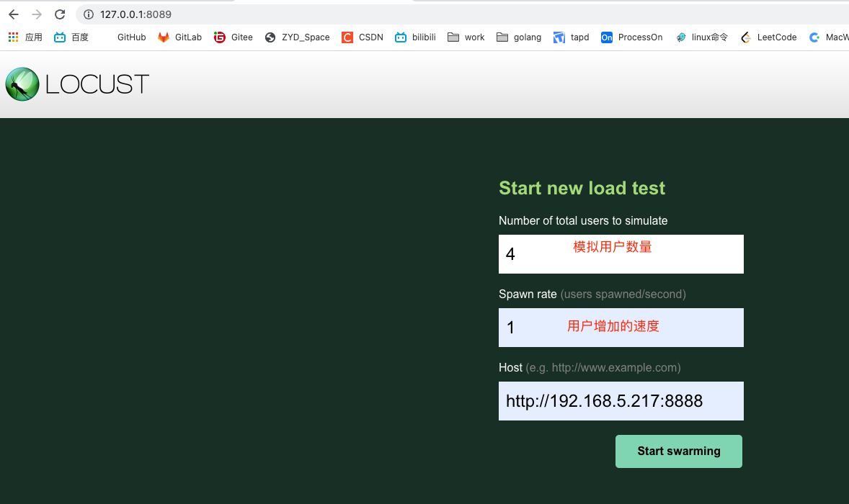The image size is (849, 504).
Task: Open the work bookmarks folder
Action: [465, 37]
